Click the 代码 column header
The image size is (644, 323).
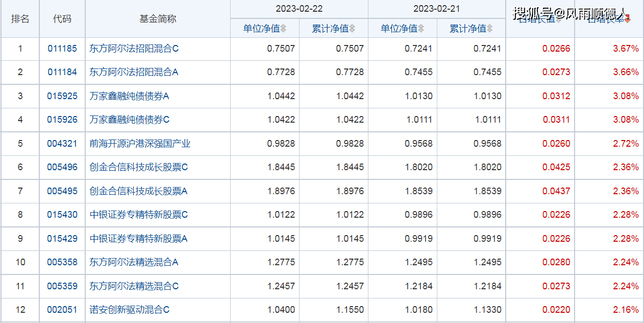pyautogui.click(x=62, y=19)
